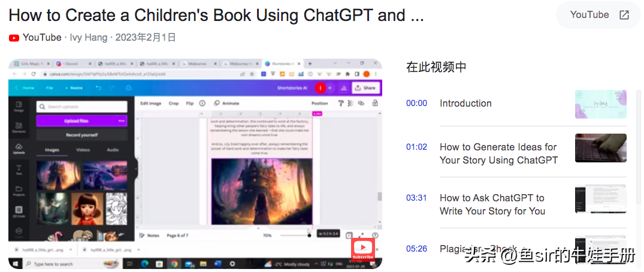Click the cloud save status icon
This screenshot has width=644, height=272.
[129, 88]
